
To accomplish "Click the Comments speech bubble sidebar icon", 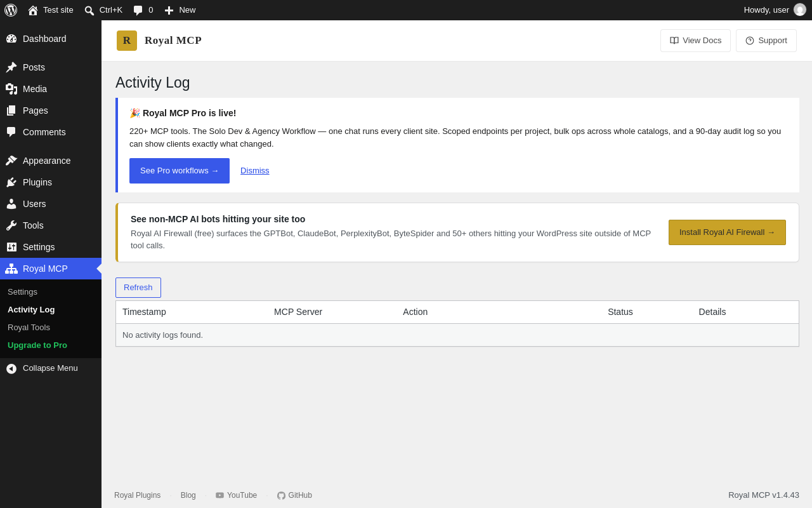I will click(11, 132).
